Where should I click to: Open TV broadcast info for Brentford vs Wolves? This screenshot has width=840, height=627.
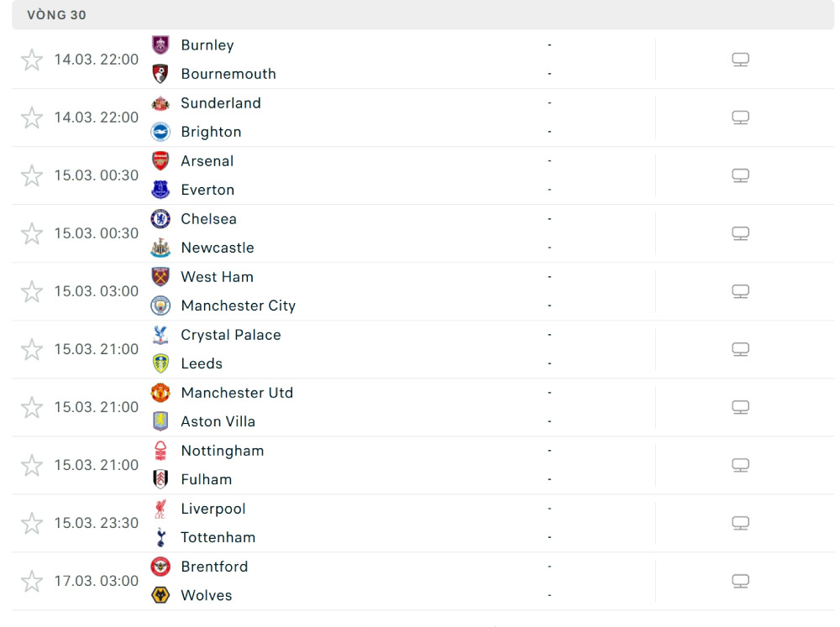tap(740, 581)
